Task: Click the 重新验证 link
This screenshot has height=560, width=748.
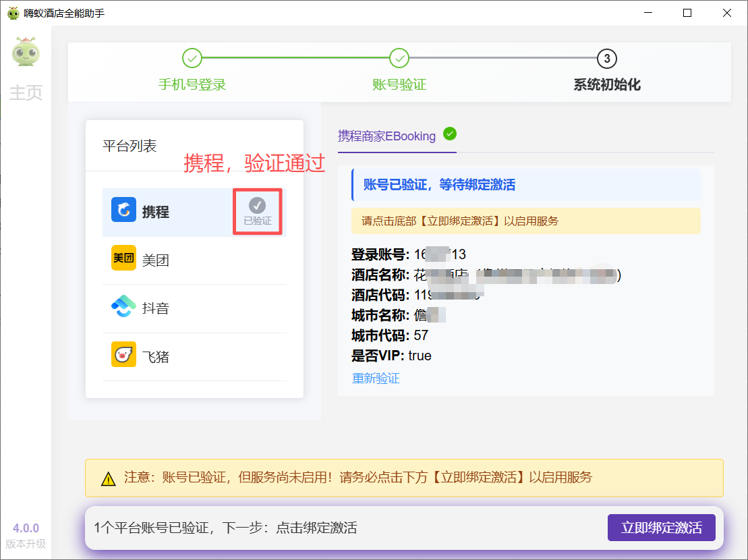Action: (376, 379)
